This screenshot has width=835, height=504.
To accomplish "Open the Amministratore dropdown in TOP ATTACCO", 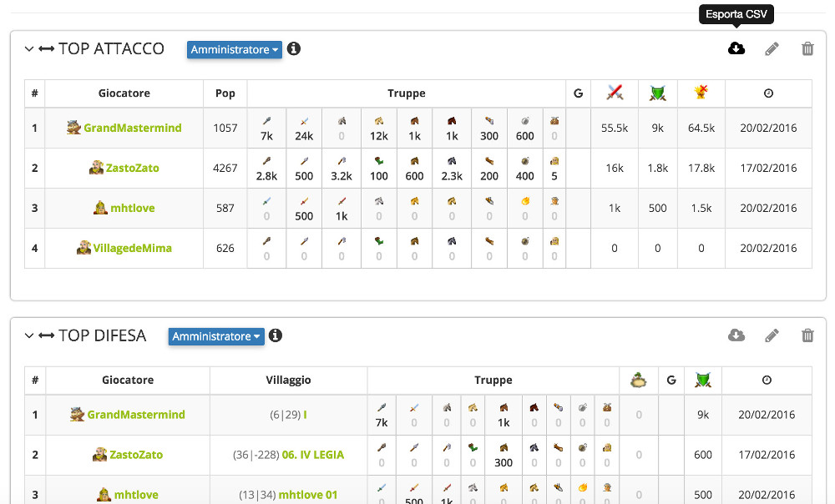I will [235, 49].
